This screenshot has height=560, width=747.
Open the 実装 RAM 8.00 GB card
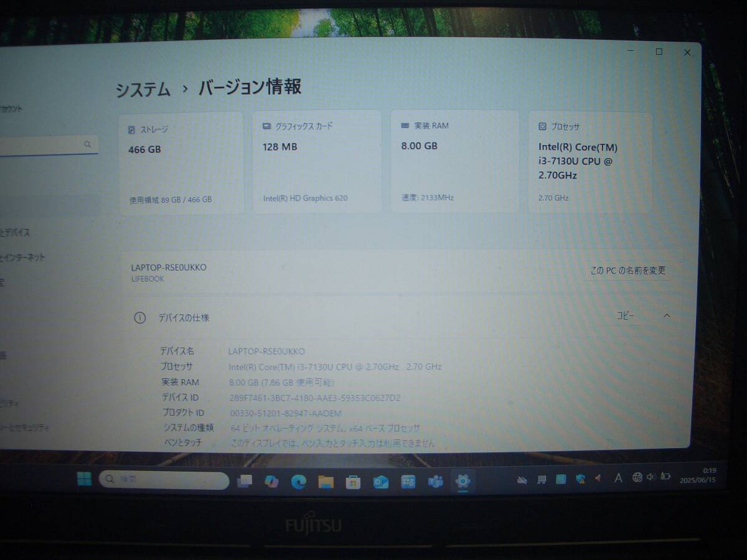point(455,161)
